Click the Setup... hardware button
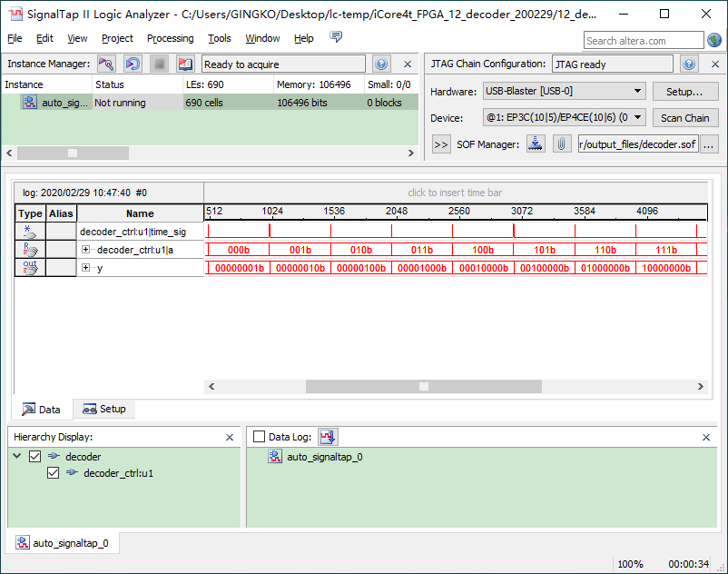The image size is (728, 574). point(684,92)
